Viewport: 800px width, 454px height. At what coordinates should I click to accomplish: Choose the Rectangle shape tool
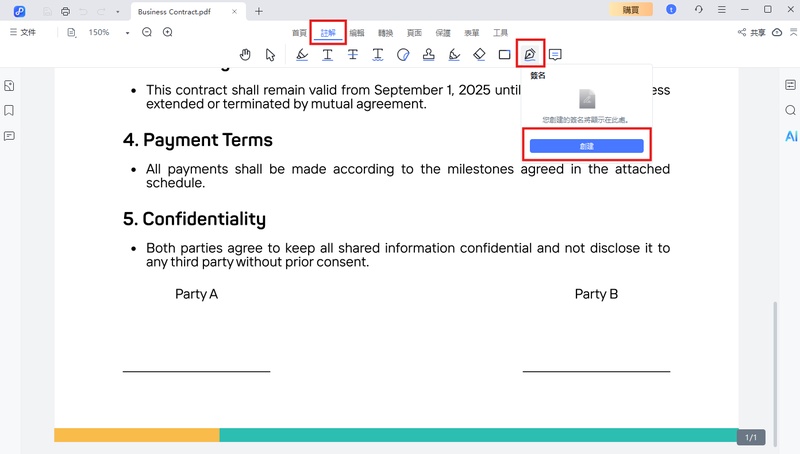[x=505, y=54]
